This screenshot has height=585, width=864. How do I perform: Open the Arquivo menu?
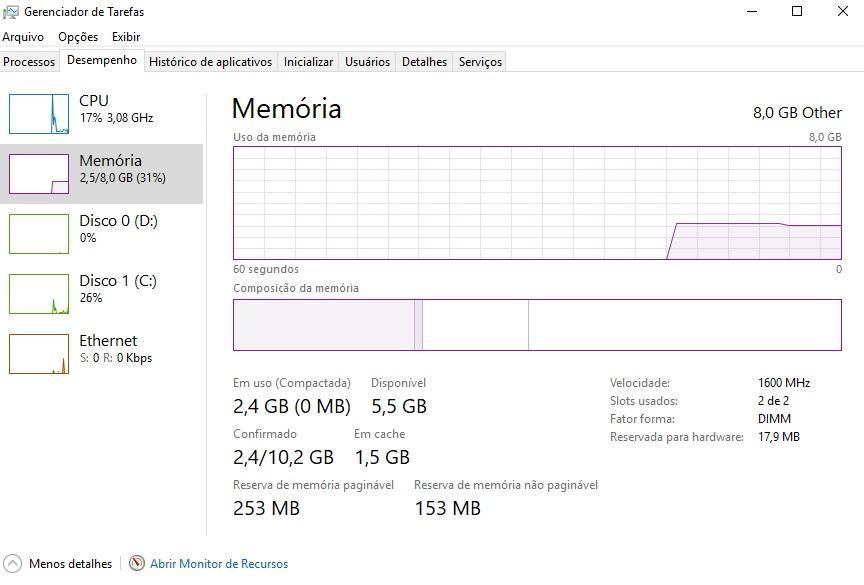[23, 37]
